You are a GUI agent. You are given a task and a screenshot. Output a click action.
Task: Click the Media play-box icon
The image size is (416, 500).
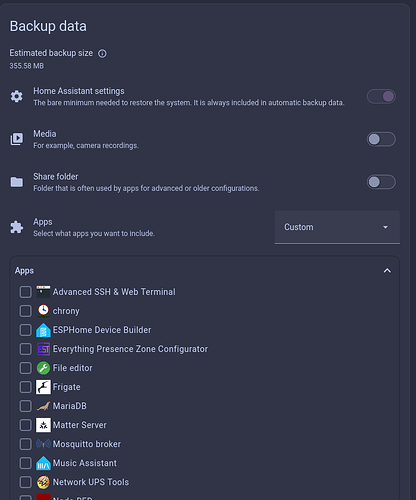(x=17, y=139)
